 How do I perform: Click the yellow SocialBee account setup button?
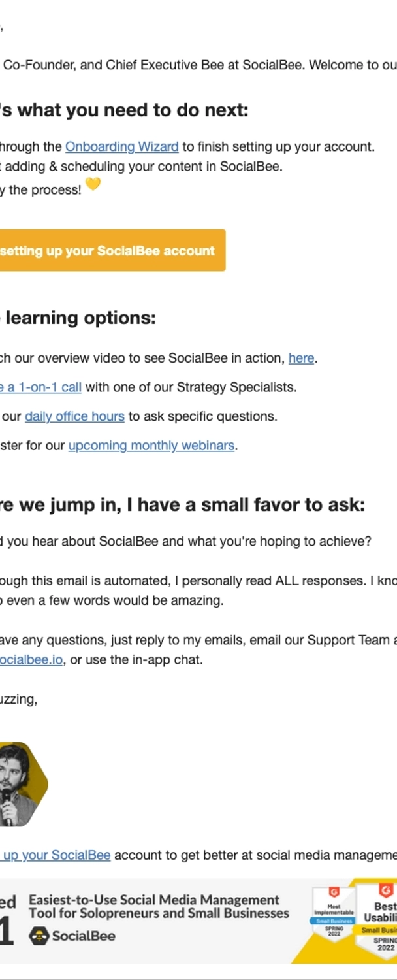coord(111,250)
